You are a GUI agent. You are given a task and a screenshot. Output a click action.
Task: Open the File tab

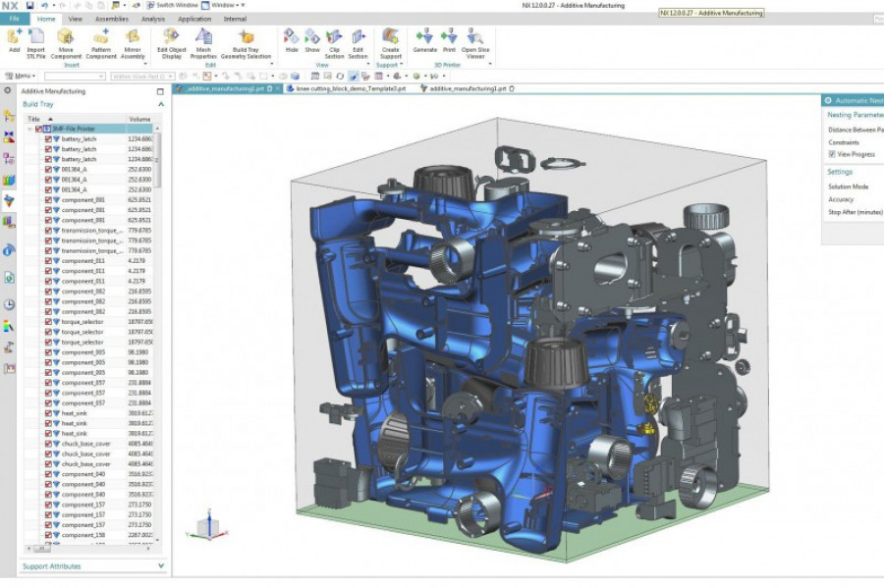(x=14, y=19)
